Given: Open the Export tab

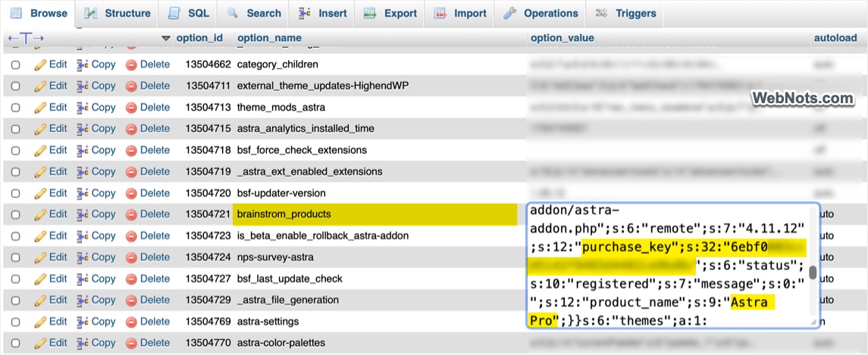Looking at the screenshot, I should 390,14.
